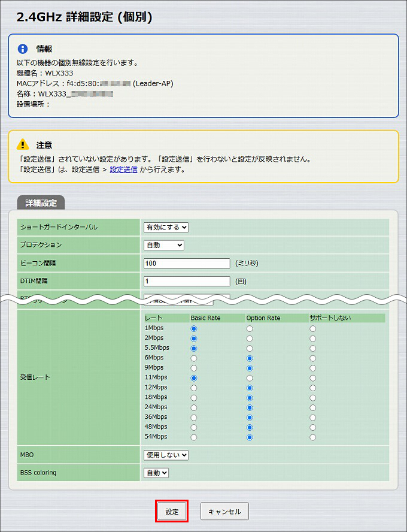Screen dimensions: 407x532
Task: Click the 54Mbps rate label
Action: [156, 437]
